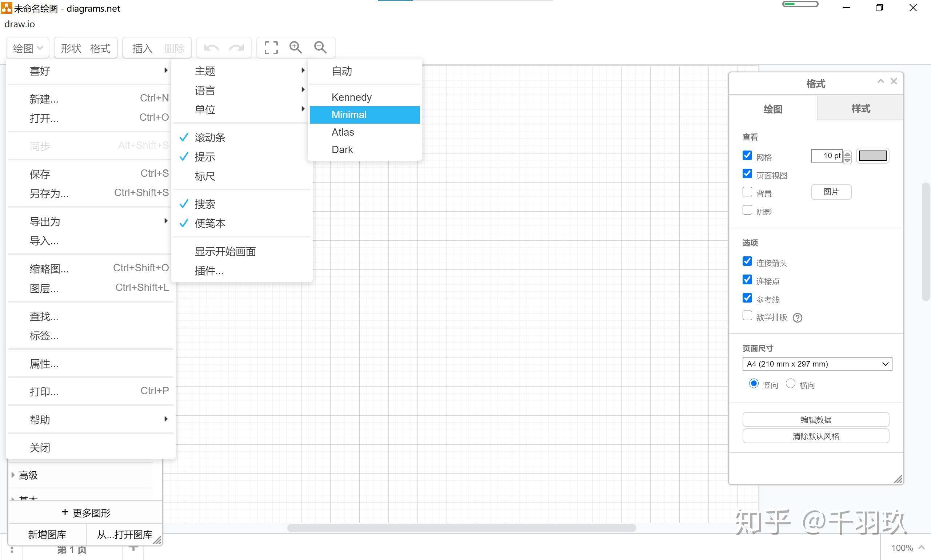The height and width of the screenshot is (560, 931).
Task: Uncheck the grid checkbox
Action: (747, 156)
